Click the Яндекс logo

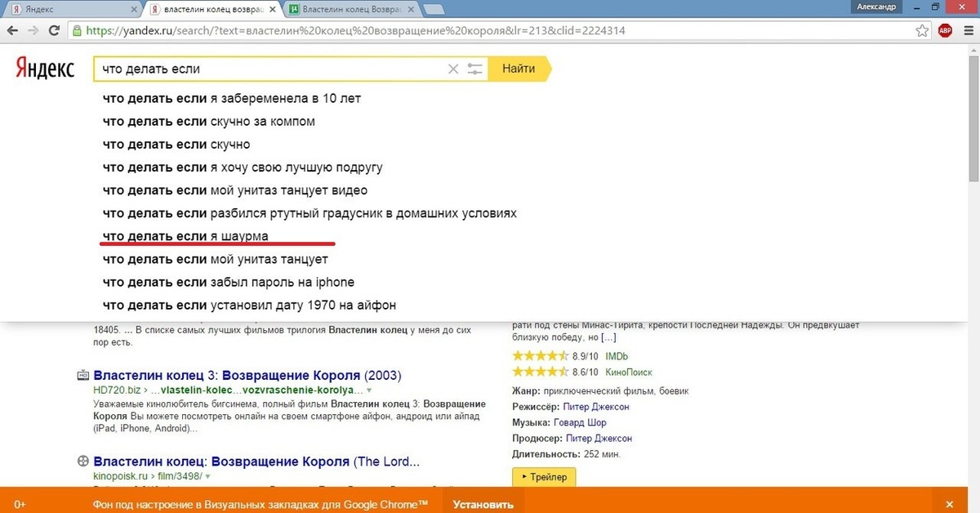pyautogui.click(x=45, y=69)
